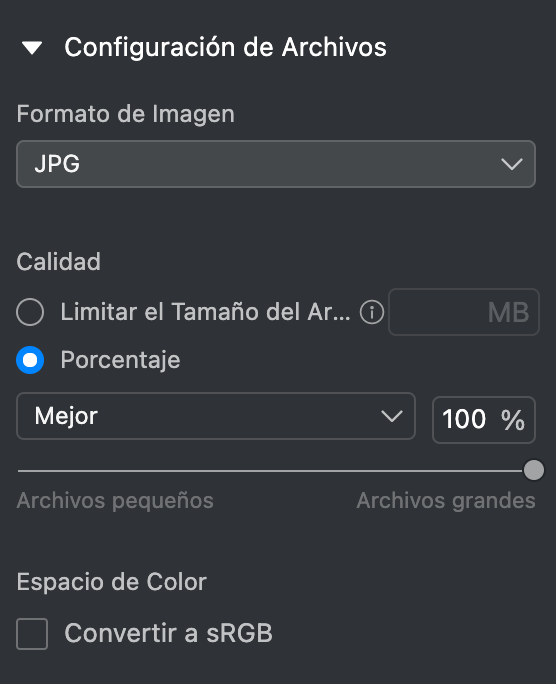Focus the MB file size input field

tap(464, 312)
